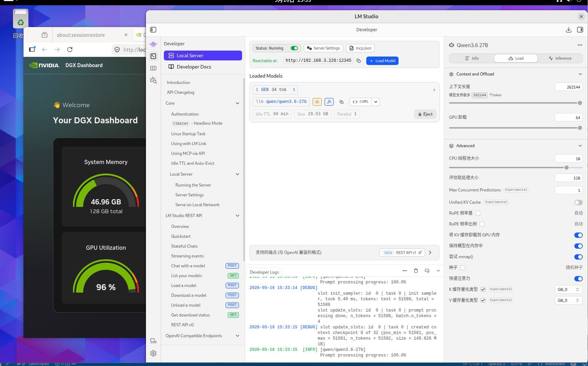Close the about:sessionrestore browser tab
The width and height of the screenshot is (588, 366).
tap(126, 35)
